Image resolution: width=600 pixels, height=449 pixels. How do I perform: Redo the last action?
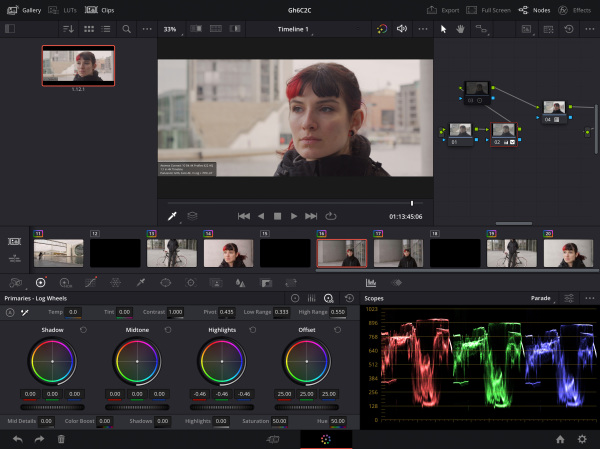tap(39, 439)
